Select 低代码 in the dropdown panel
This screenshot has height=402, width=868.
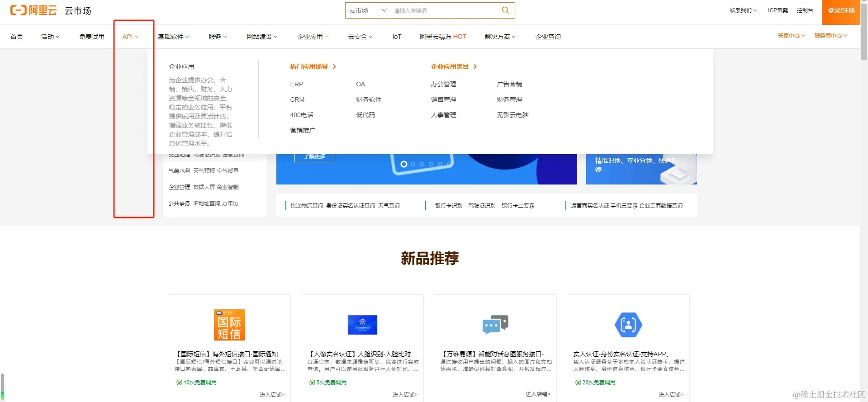click(x=365, y=115)
